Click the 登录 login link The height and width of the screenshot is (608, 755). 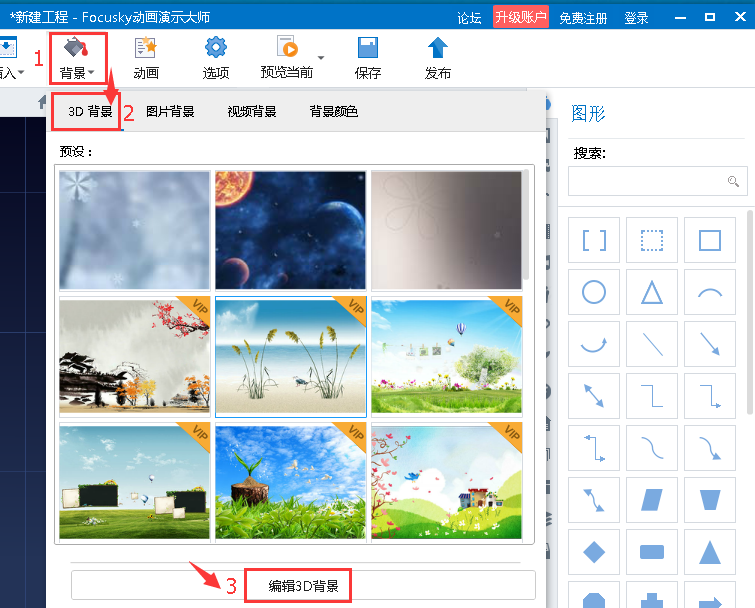[636, 18]
